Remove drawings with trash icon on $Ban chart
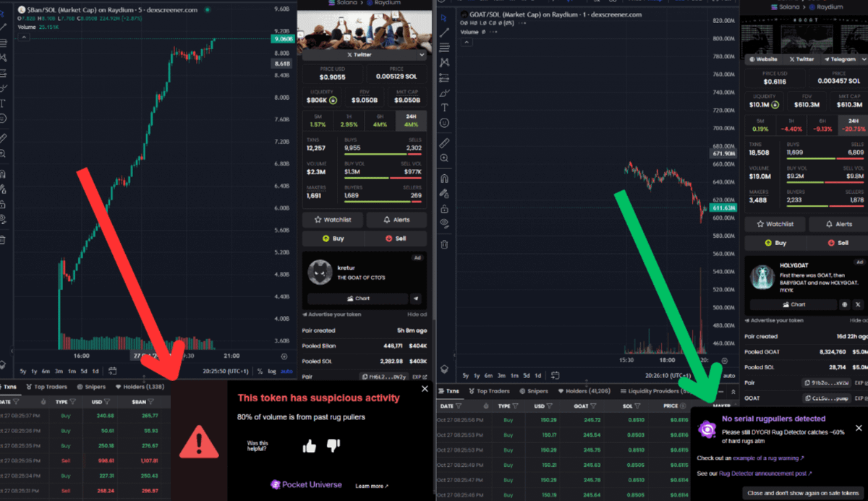The height and width of the screenshot is (501, 868). point(4,239)
